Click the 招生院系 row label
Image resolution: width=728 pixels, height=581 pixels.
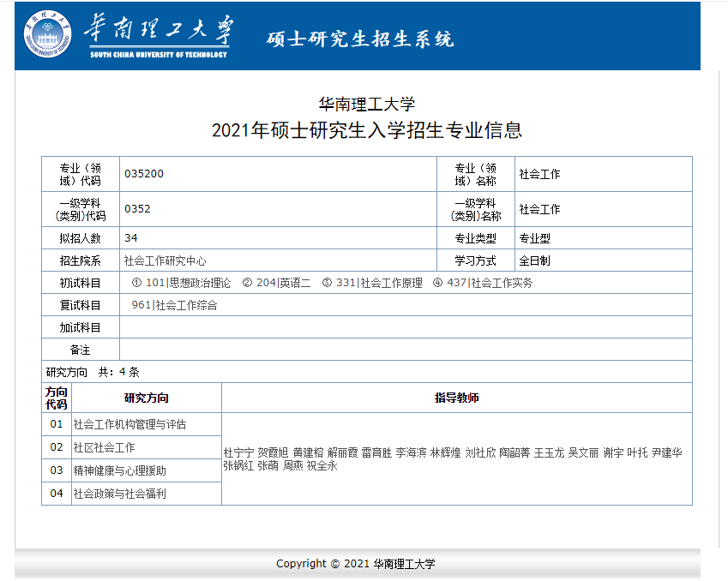[81, 261]
